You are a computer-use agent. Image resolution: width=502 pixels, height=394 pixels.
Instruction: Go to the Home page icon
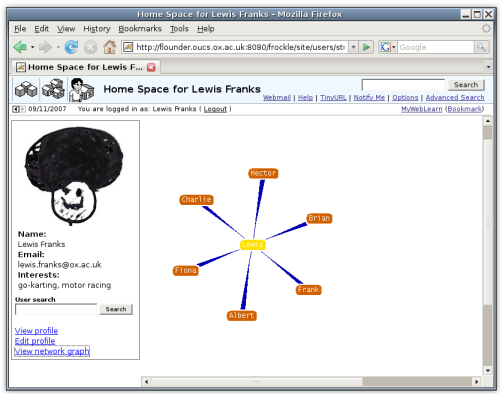(109, 47)
